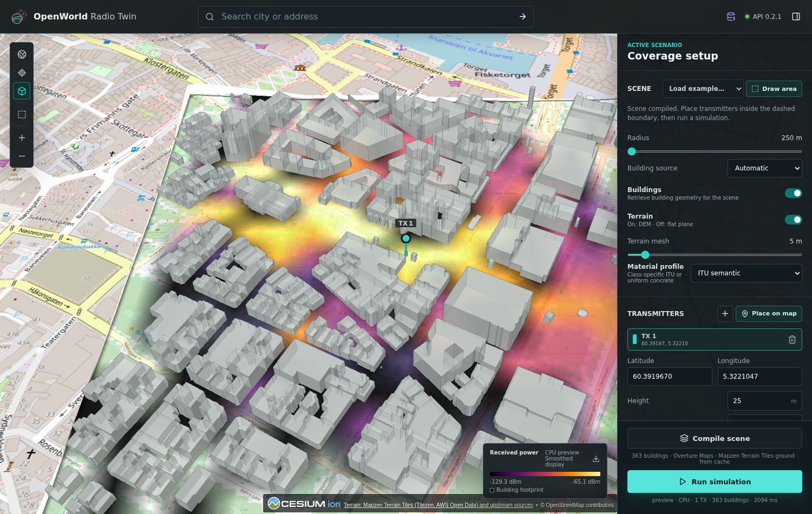Open the Load example dropdown

click(x=703, y=89)
